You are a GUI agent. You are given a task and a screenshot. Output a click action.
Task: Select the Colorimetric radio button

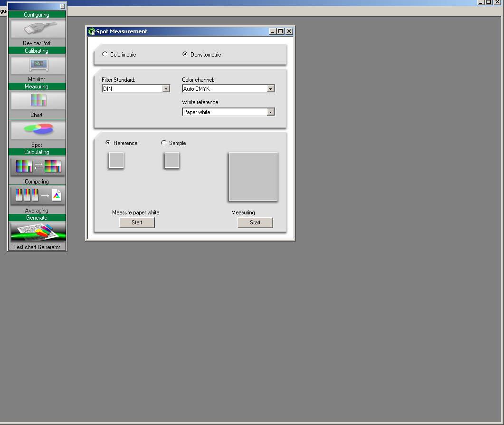[x=105, y=54]
